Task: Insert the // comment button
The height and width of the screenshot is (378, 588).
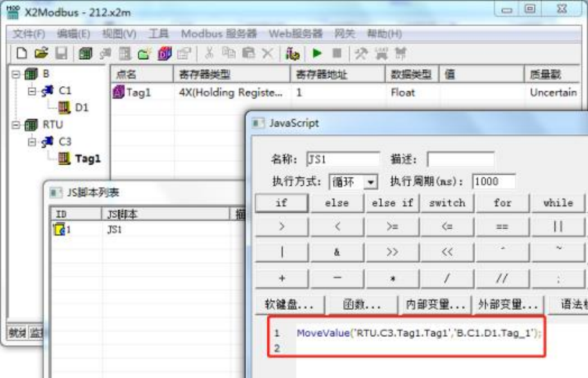Action: coord(503,278)
